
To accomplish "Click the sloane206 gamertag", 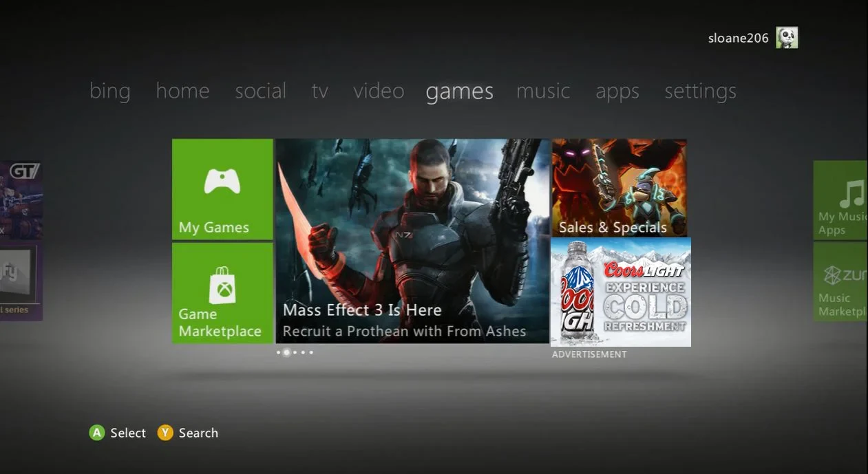I will pos(738,39).
